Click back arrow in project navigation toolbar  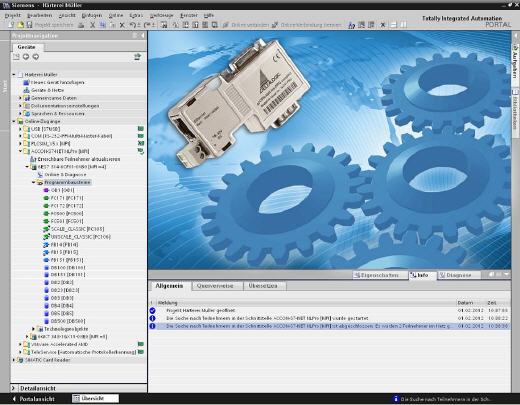(x=26, y=57)
